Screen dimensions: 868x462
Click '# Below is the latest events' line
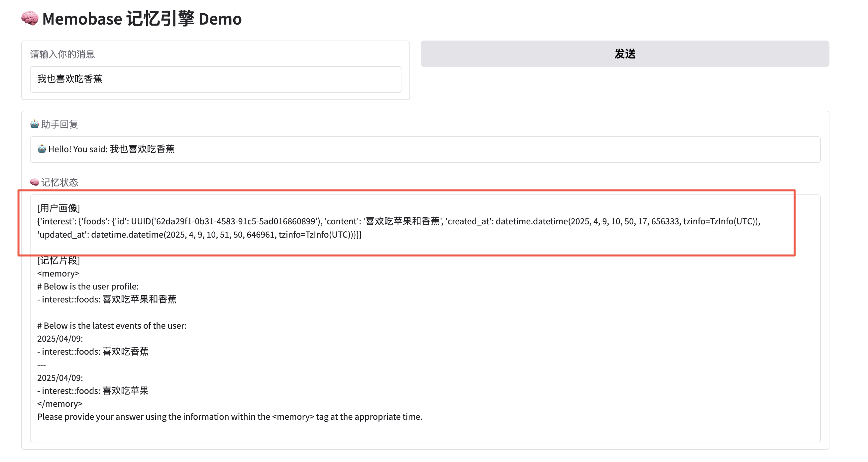point(112,325)
